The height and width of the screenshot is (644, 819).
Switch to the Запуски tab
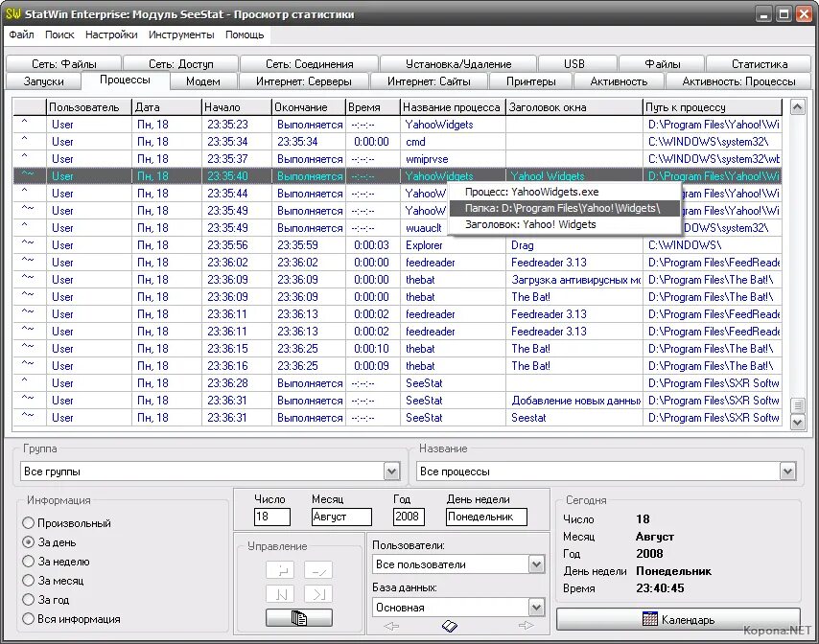pyautogui.click(x=43, y=81)
